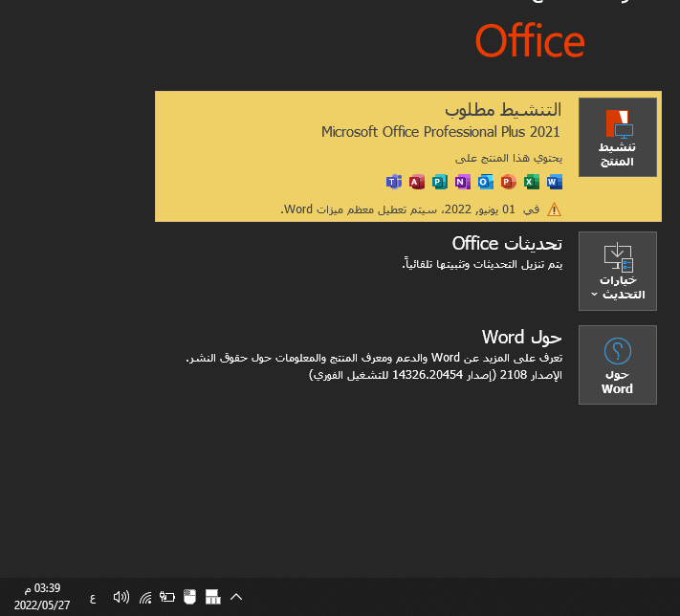Click the Word app icon in product list
Image resolution: width=680 pixels, height=616 pixels.
tap(555, 182)
